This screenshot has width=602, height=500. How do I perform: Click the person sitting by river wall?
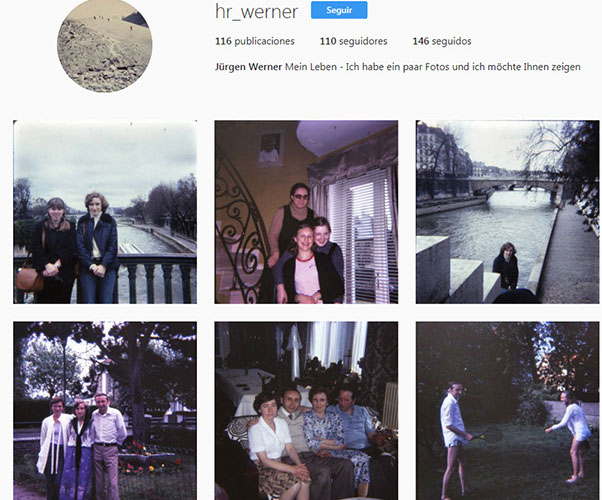[506, 266]
